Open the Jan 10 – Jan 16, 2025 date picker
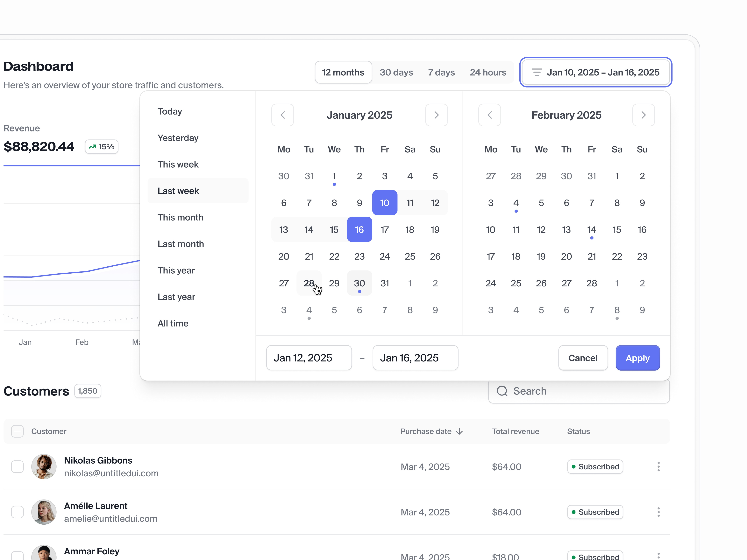Image resolution: width=747 pixels, height=560 pixels. pyautogui.click(x=596, y=72)
